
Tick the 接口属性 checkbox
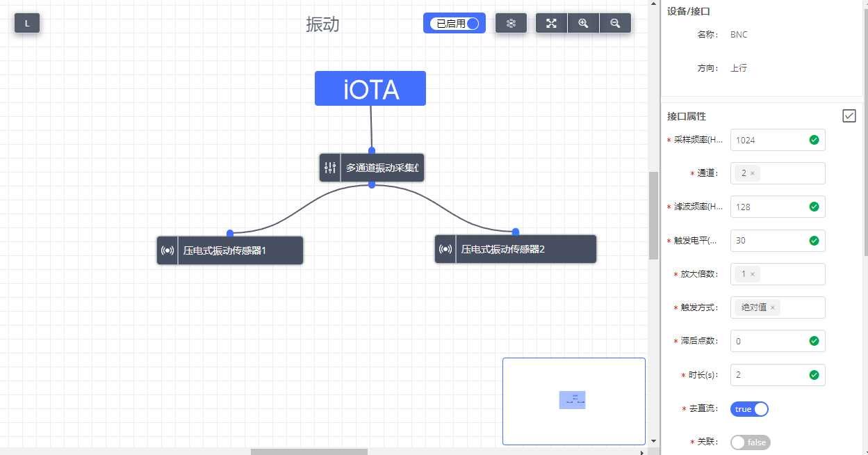click(849, 116)
